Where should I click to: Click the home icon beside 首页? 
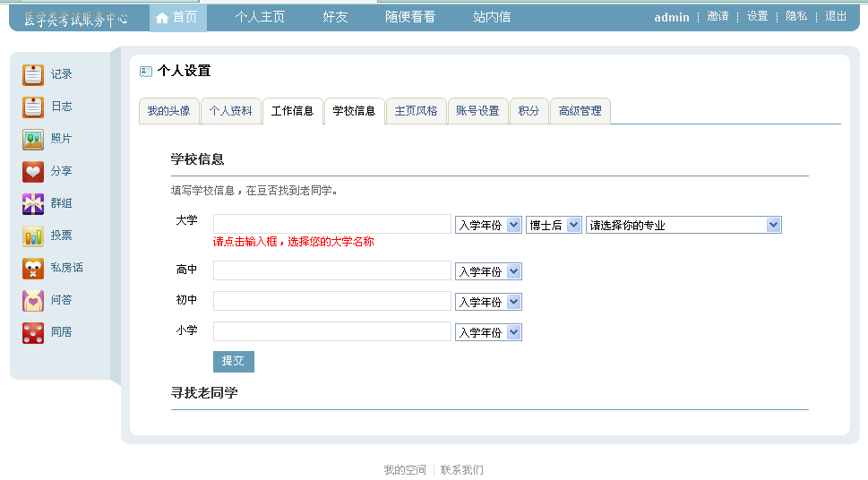(161, 18)
